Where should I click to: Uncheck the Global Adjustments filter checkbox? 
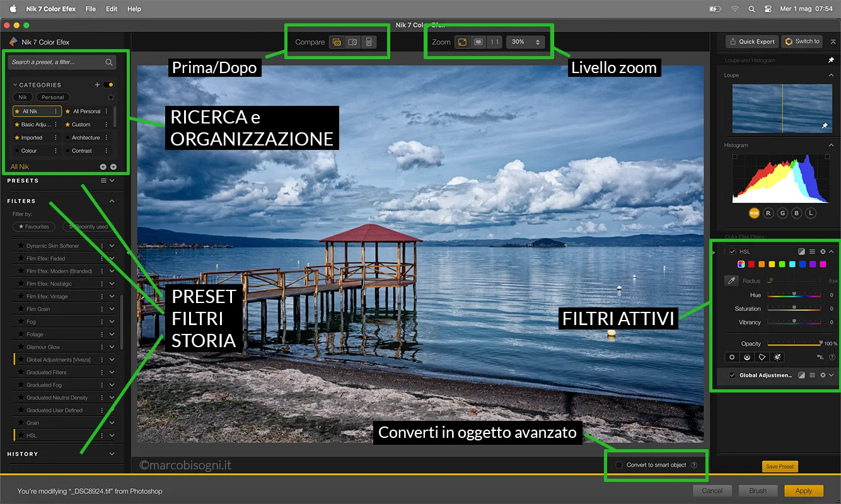(x=733, y=375)
